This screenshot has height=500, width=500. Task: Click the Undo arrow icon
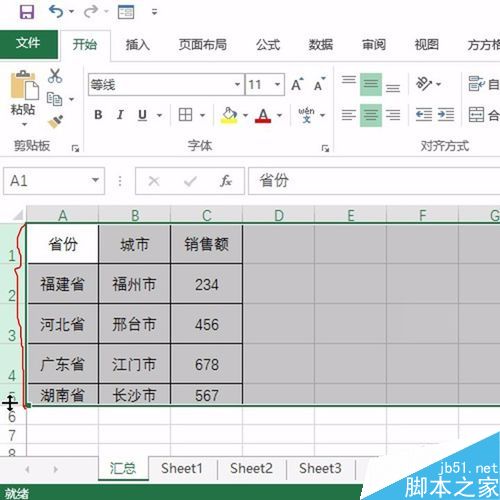[56, 12]
